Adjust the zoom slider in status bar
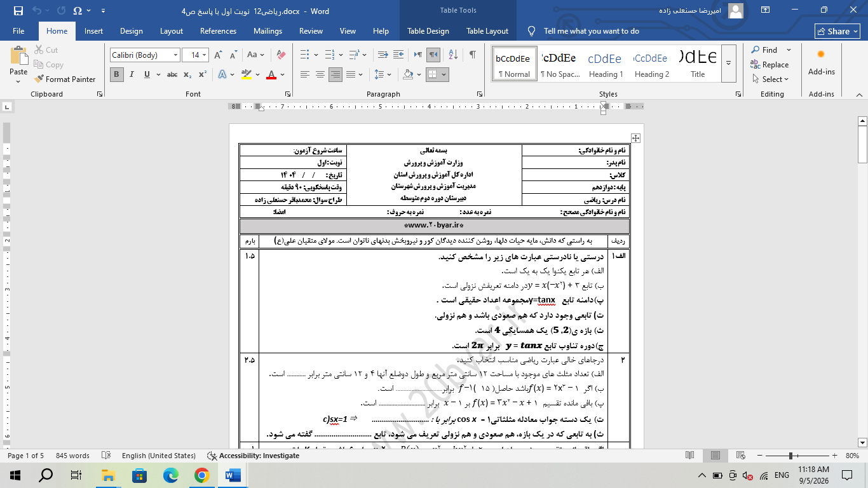This screenshot has width=868, height=488. click(790, 456)
